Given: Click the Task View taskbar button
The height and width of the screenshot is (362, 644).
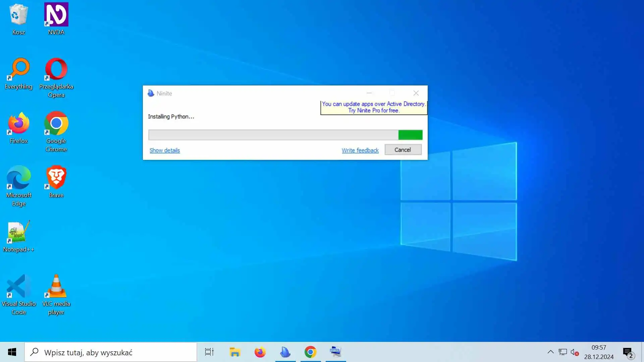Looking at the screenshot, I should click(x=209, y=352).
